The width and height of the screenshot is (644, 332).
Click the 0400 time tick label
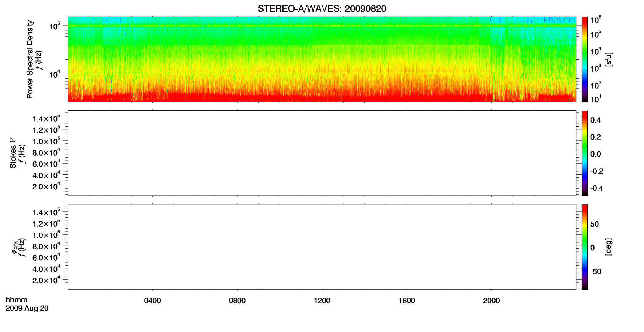point(152,301)
